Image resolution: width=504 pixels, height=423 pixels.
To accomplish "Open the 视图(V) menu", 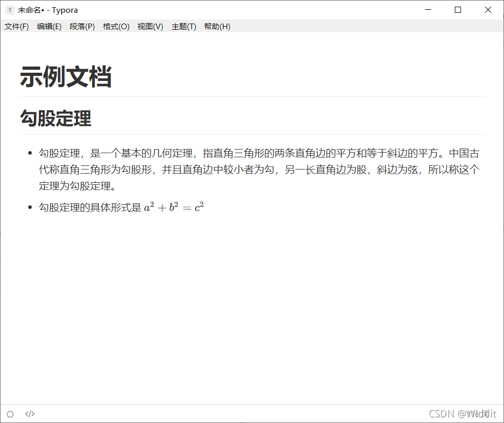I will (150, 27).
